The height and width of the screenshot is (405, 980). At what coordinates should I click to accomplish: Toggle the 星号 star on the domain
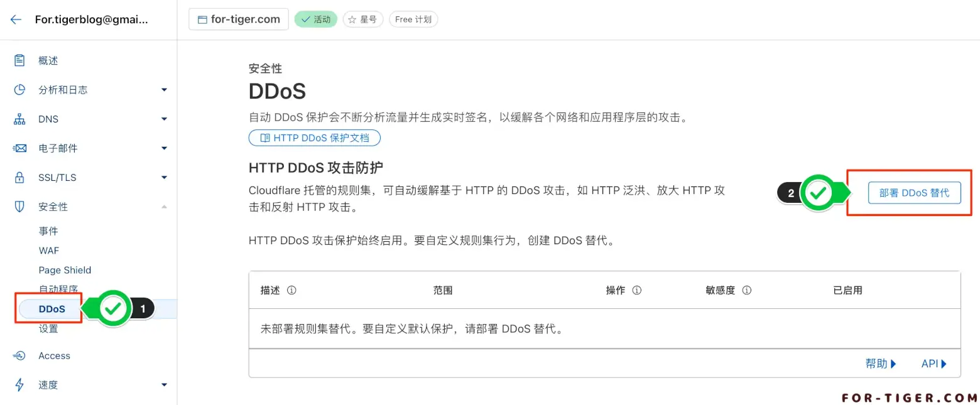tap(363, 19)
